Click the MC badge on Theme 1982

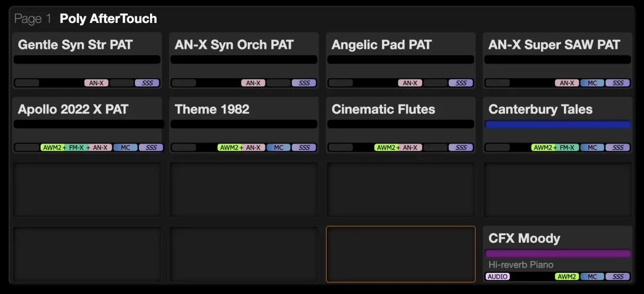278,148
